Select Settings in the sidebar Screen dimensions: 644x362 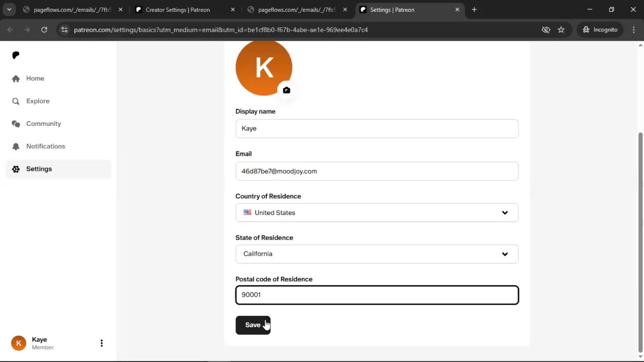[58, 169]
